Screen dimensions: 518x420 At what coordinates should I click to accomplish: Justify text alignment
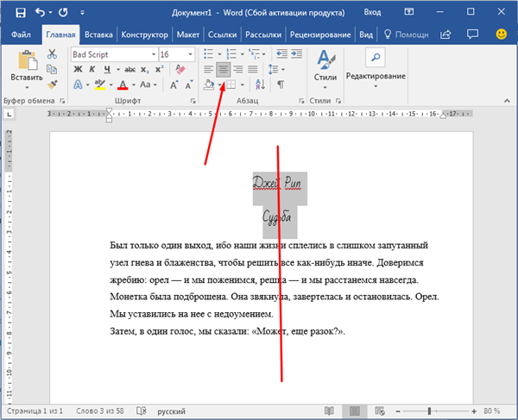253,69
